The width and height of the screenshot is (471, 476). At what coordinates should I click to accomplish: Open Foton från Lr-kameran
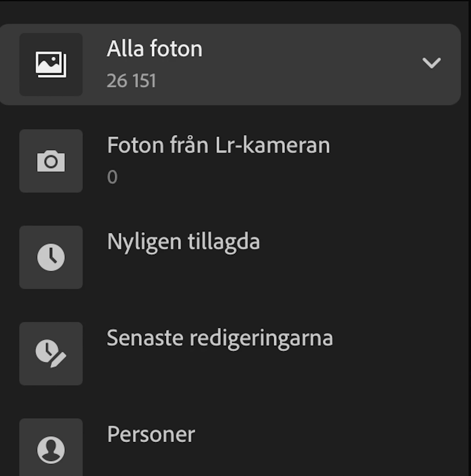(219, 145)
